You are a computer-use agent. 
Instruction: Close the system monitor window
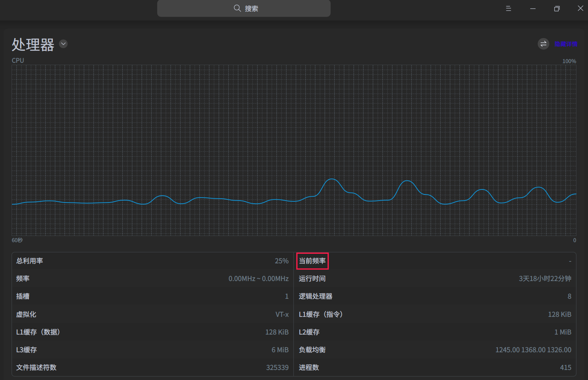pos(580,8)
